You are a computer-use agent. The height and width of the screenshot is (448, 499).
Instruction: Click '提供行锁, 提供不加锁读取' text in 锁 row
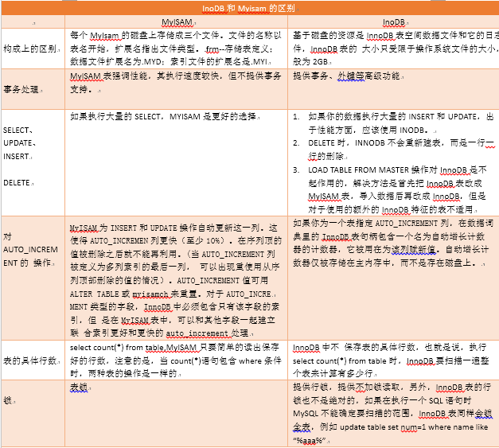346,387
